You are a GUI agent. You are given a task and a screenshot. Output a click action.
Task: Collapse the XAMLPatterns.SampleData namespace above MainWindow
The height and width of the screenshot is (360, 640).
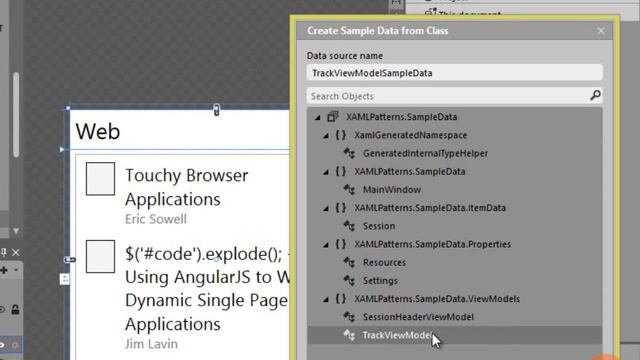[326, 172]
